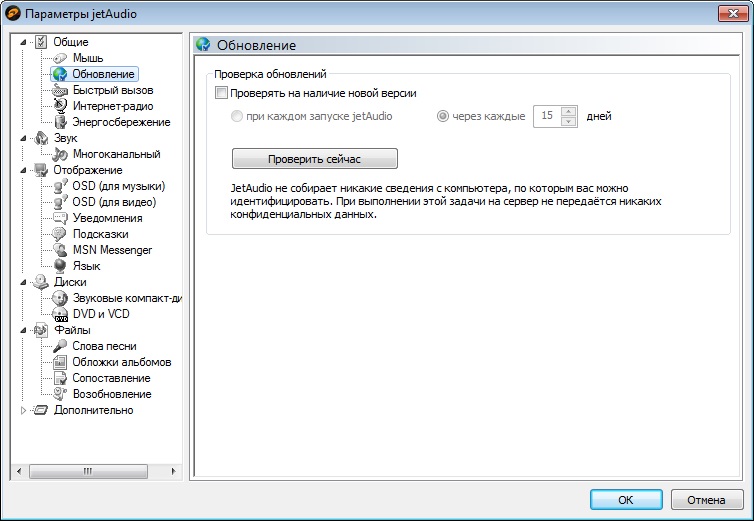Select the Сопоставление tree item
This screenshot has height=521, width=754.
point(111,378)
